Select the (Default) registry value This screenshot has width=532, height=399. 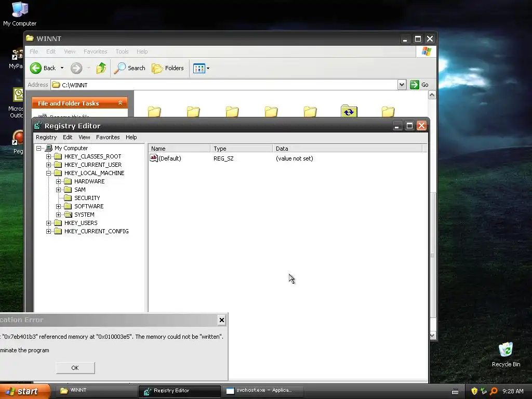pos(166,158)
